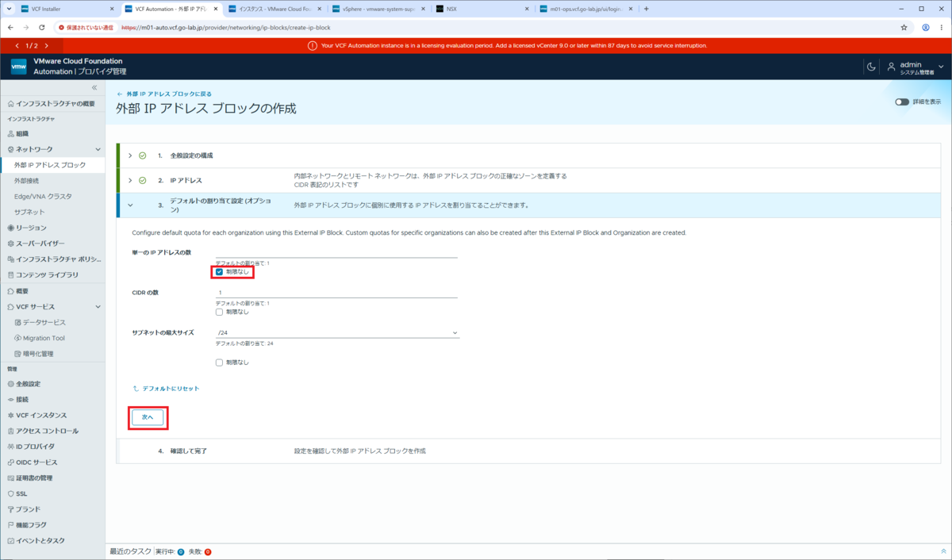The width and height of the screenshot is (952, 560).
Task: Open 証明書の管理 via its icon
Action: (x=10, y=478)
